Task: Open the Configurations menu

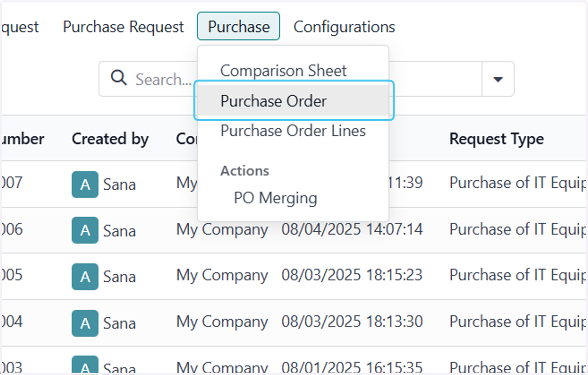Action: pyautogui.click(x=344, y=26)
